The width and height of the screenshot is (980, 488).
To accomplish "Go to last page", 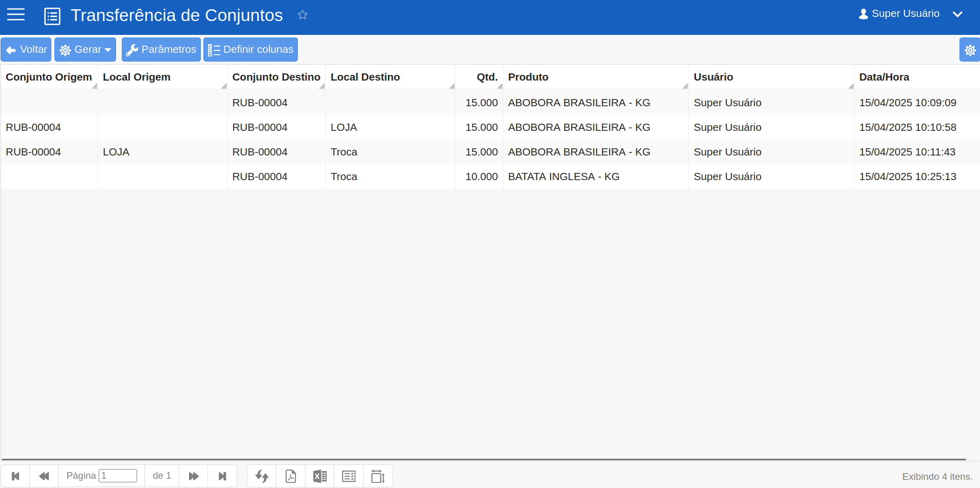I will point(222,476).
